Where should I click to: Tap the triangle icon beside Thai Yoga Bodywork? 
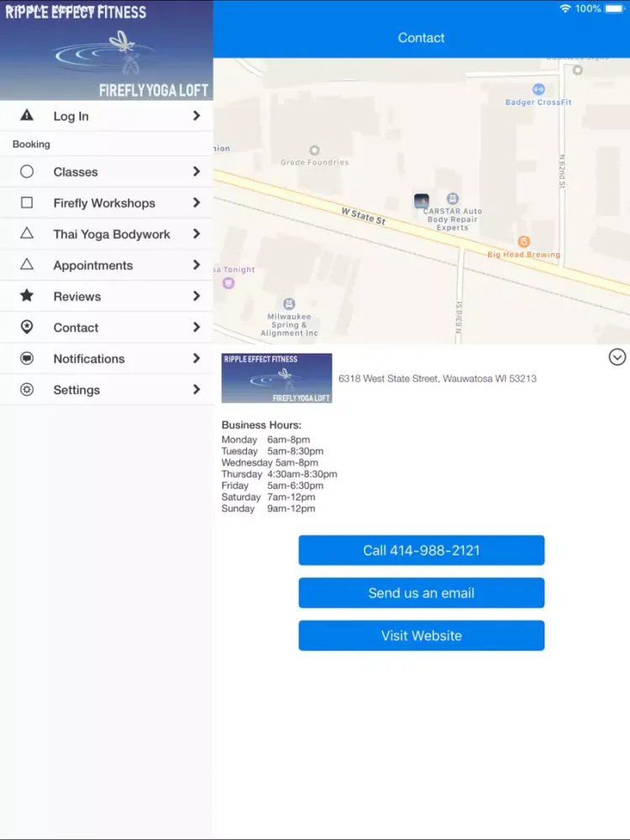coord(27,233)
